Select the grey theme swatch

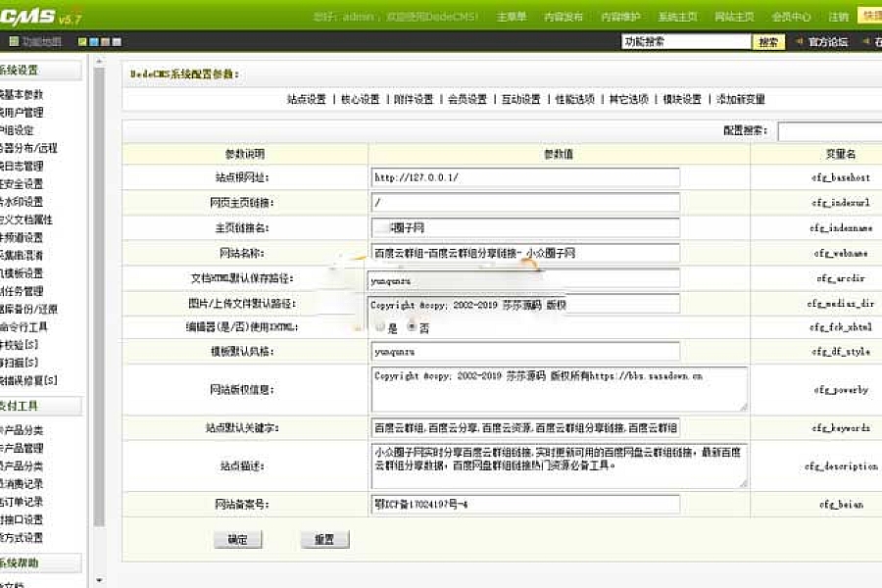pyautogui.click(x=117, y=41)
